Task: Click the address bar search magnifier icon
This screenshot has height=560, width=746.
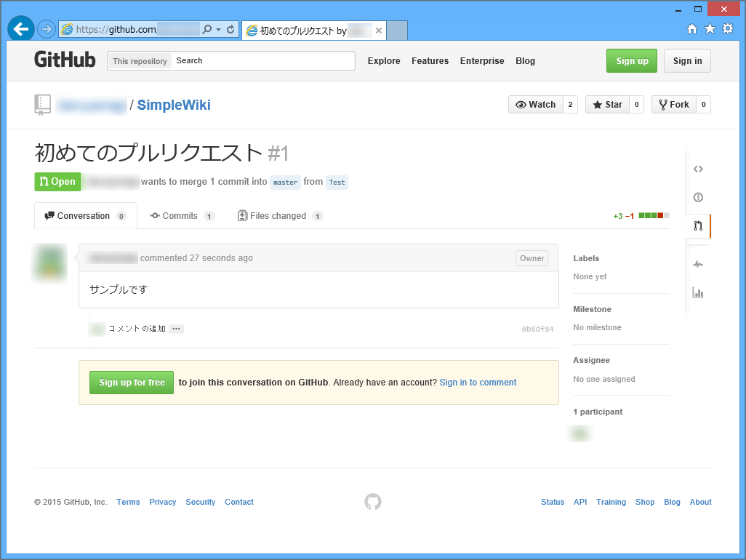Action: point(206,30)
